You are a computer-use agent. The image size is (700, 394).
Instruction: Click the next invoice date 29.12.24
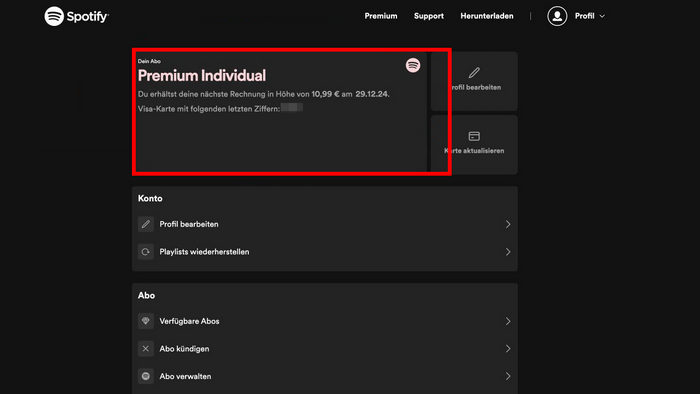[x=372, y=94]
